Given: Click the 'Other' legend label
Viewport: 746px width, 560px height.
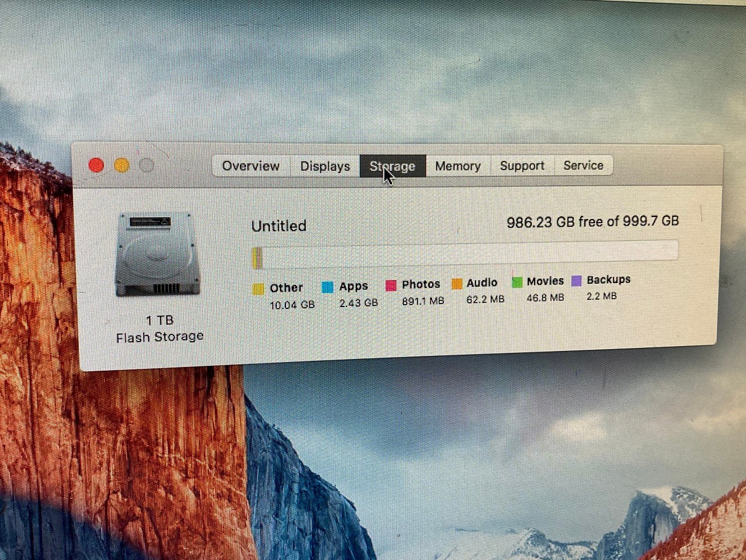Looking at the screenshot, I should pyautogui.click(x=286, y=288).
